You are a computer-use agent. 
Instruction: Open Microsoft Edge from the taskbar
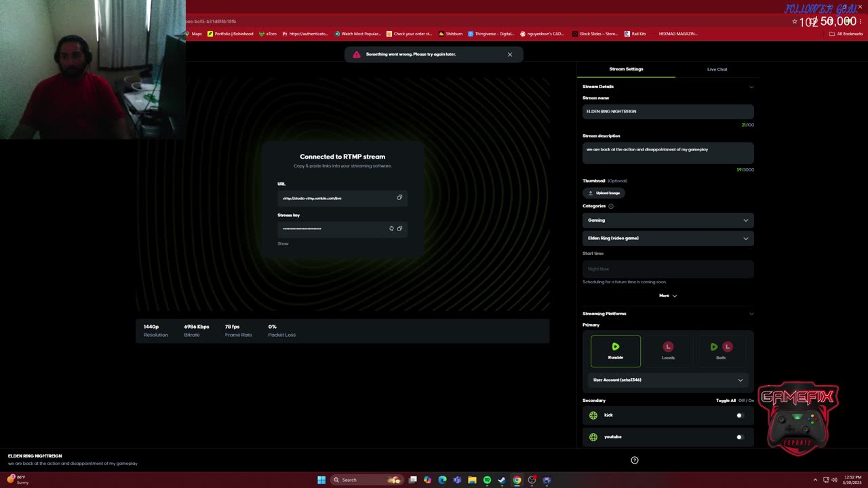pyautogui.click(x=442, y=480)
